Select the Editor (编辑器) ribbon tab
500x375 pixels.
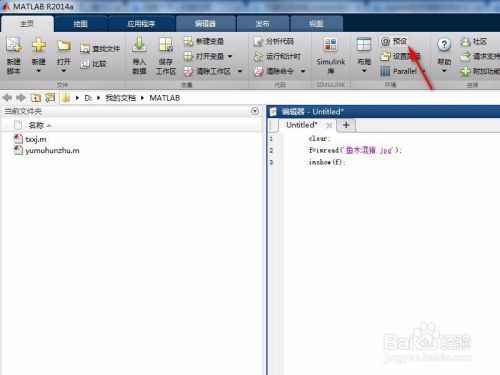point(205,24)
